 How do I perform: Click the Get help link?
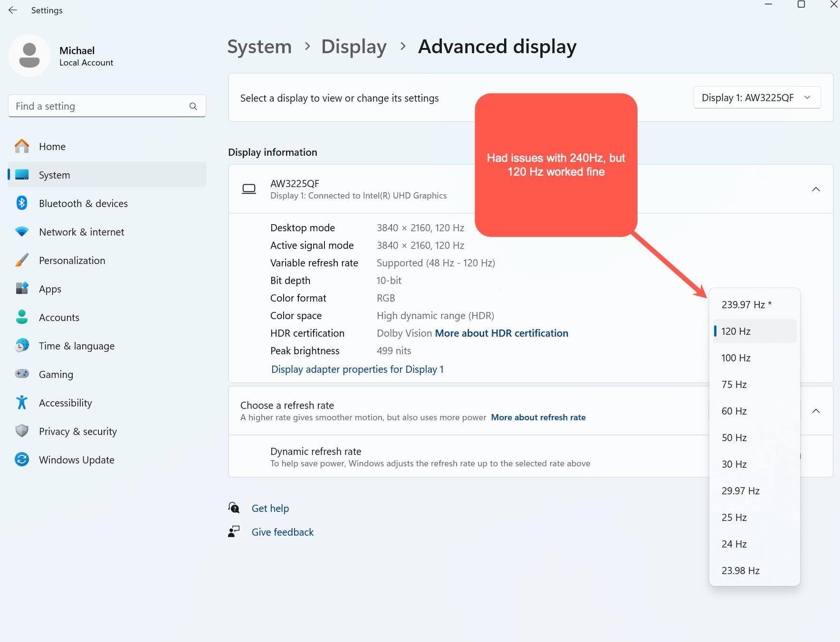(270, 509)
